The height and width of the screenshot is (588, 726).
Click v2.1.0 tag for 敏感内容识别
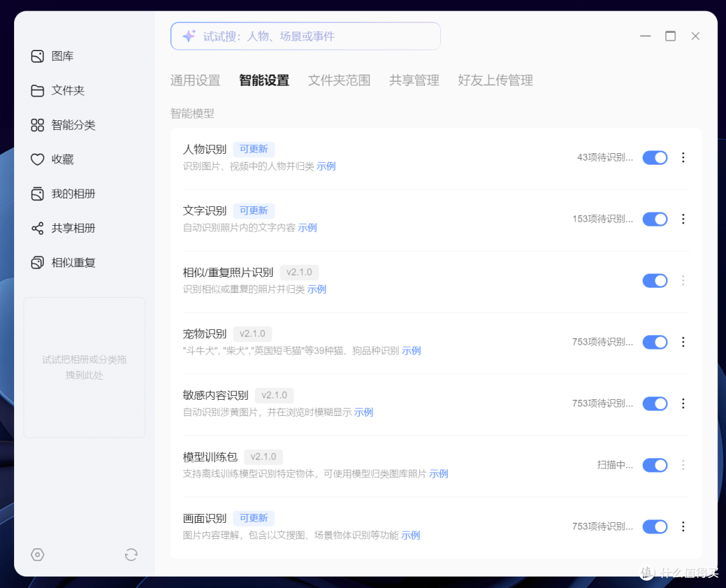274,395
